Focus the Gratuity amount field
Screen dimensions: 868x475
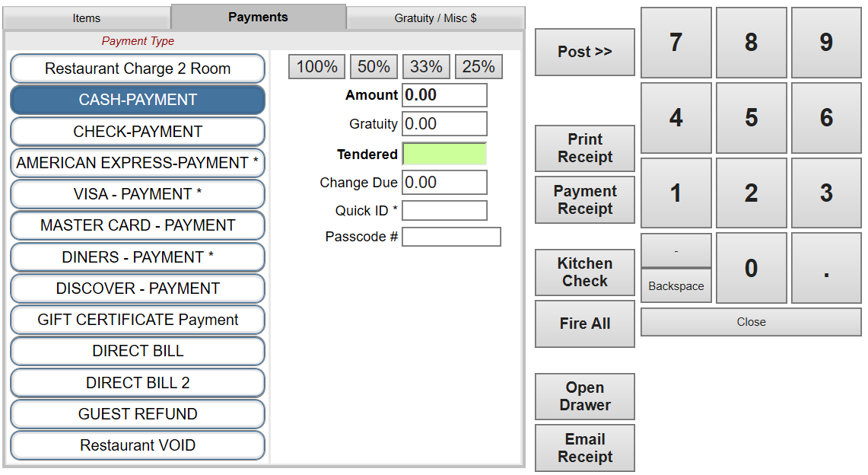(444, 124)
